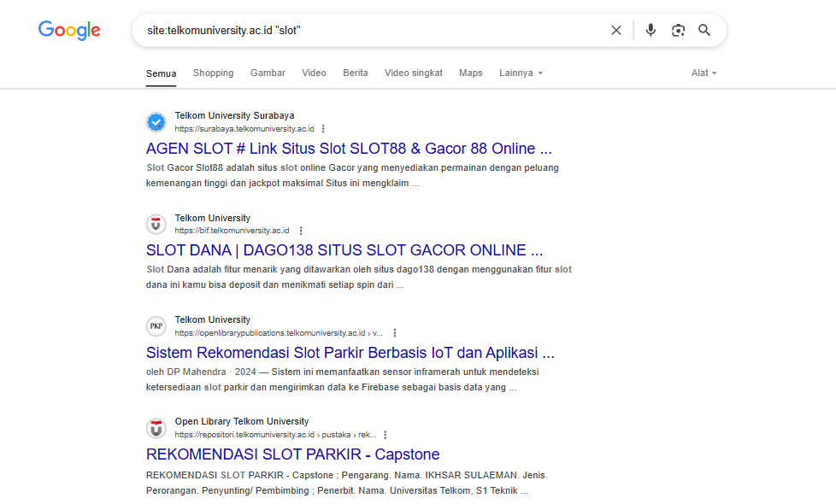
Task: Switch to the Shopping tab
Action: 213,73
